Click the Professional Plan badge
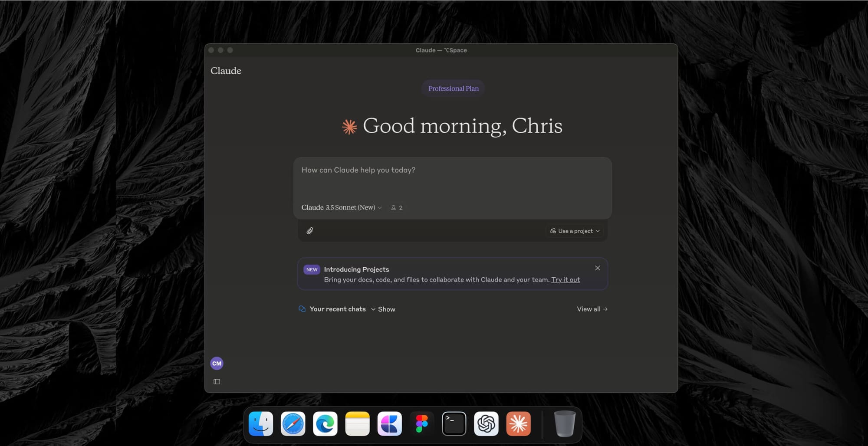 (x=453, y=88)
